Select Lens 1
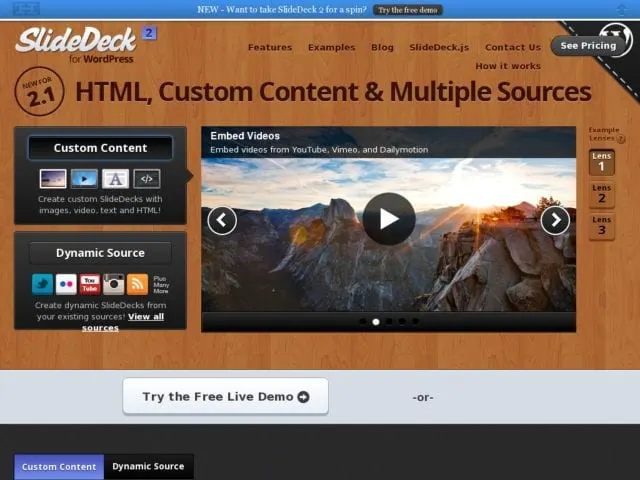Screen dimensions: 640x480 click(x=602, y=162)
